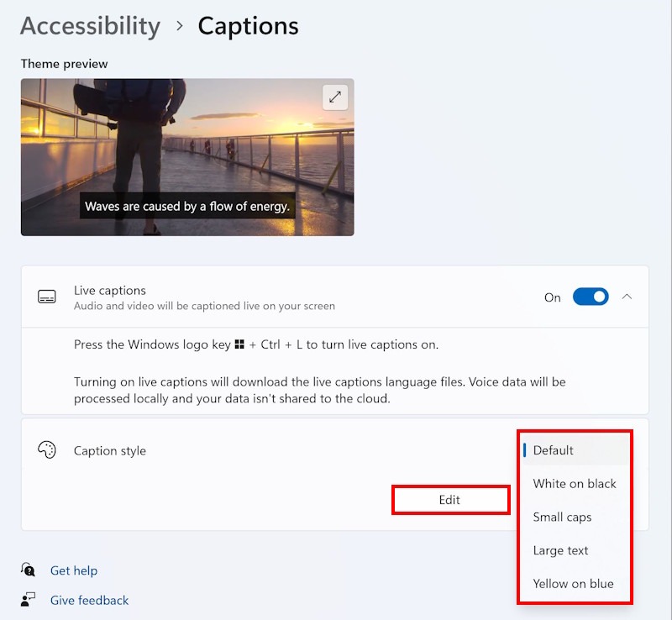Screen dimensions: 672x620
Task: Click the theme preview video thumbnail
Action: [187, 157]
